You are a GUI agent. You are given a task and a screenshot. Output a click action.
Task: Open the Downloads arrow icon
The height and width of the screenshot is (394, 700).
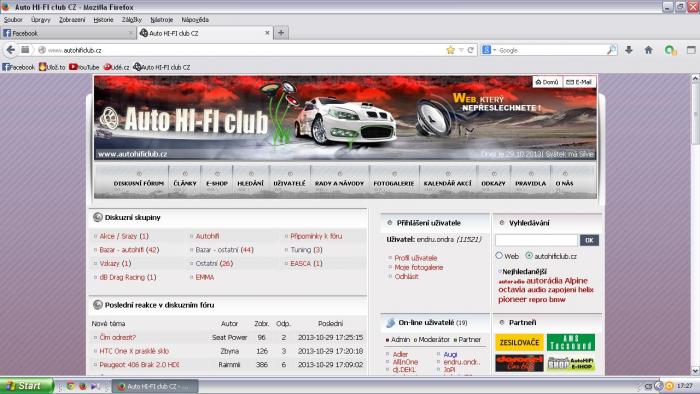point(629,50)
